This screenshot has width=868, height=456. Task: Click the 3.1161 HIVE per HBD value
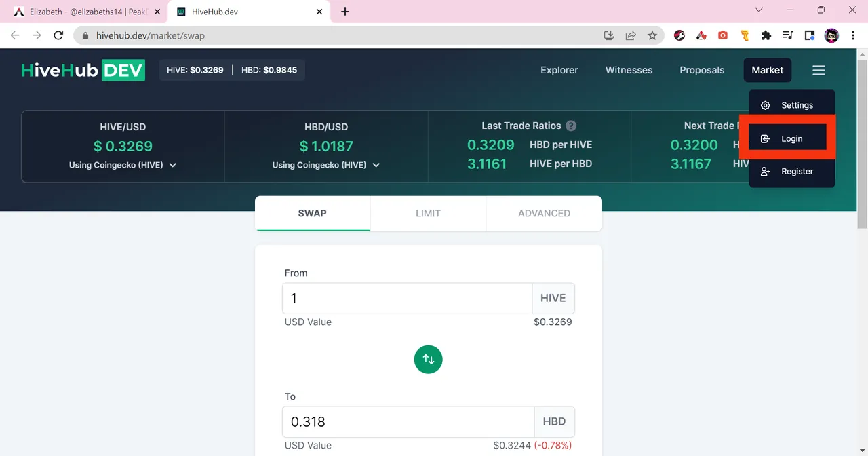487,164
